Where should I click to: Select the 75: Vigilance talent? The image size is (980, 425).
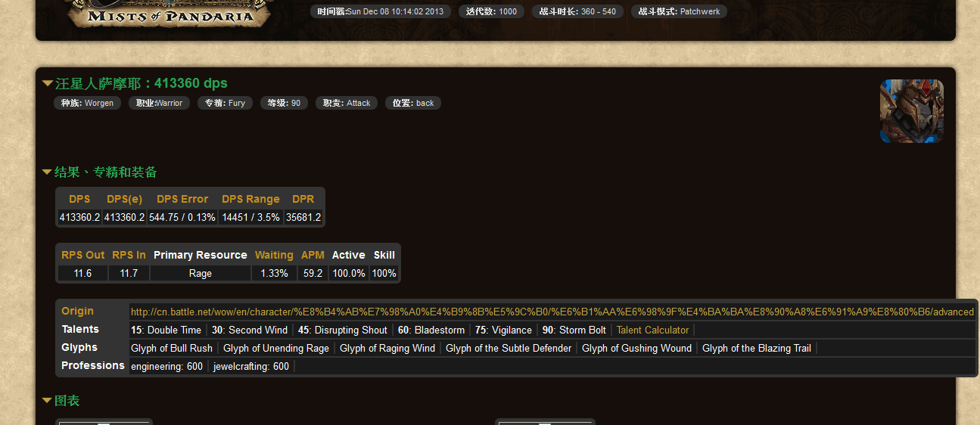pos(503,330)
